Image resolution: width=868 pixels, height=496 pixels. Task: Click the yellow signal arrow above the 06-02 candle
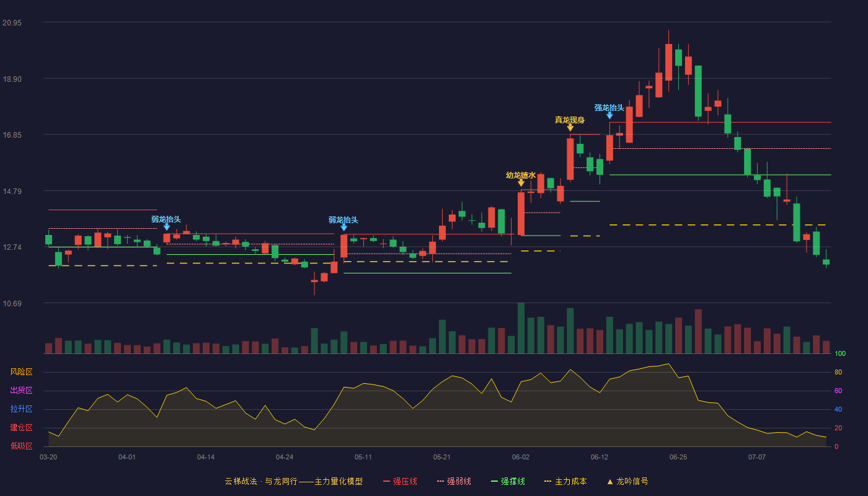[x=521, y=183]
